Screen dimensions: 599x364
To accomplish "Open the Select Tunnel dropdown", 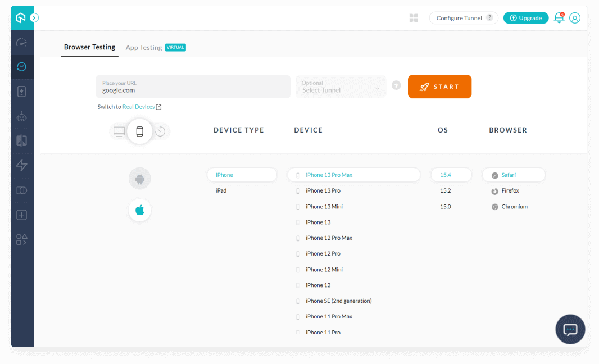I will pyautogui.click(x=341, y=87).
